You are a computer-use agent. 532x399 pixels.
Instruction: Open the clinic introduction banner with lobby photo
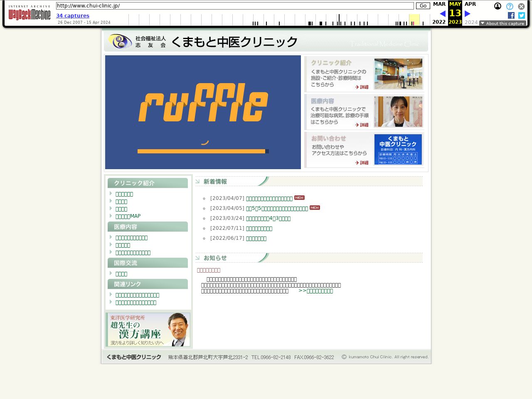tap(364, 74)
